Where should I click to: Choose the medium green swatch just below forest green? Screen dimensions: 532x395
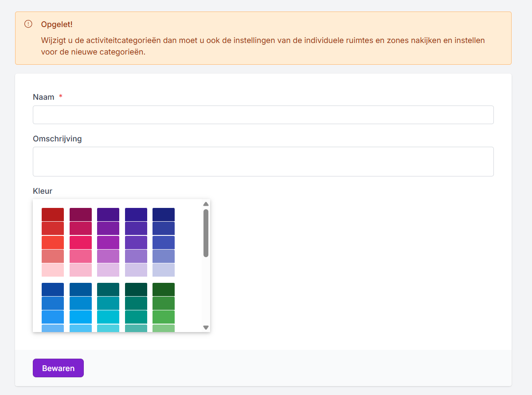click(x=164, y=303)
